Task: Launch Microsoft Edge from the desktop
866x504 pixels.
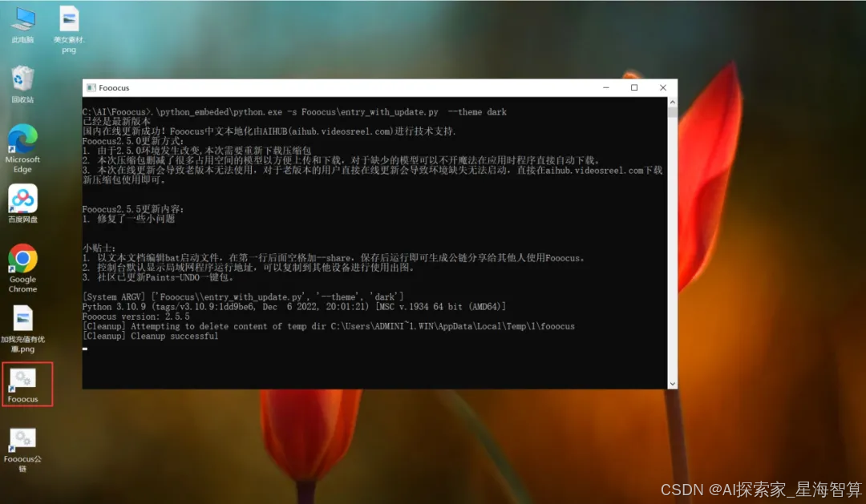Action: pyautogui.click(x=22, y=148)
